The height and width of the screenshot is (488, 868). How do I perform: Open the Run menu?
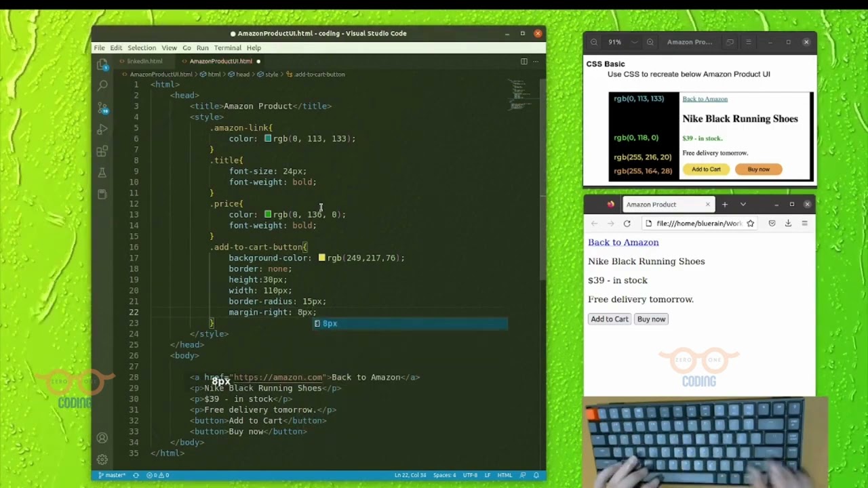(x=203, y=47)
